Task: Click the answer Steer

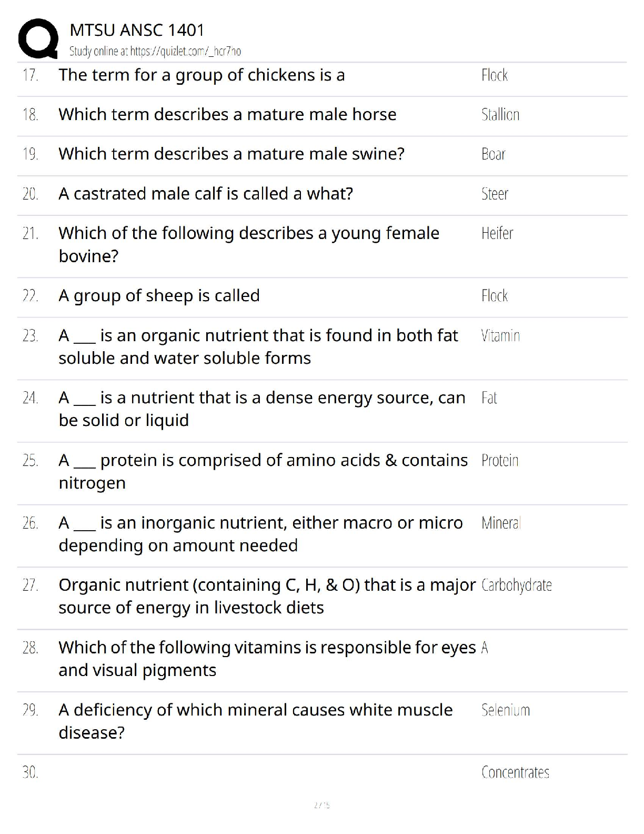Action: coord(495,194)
